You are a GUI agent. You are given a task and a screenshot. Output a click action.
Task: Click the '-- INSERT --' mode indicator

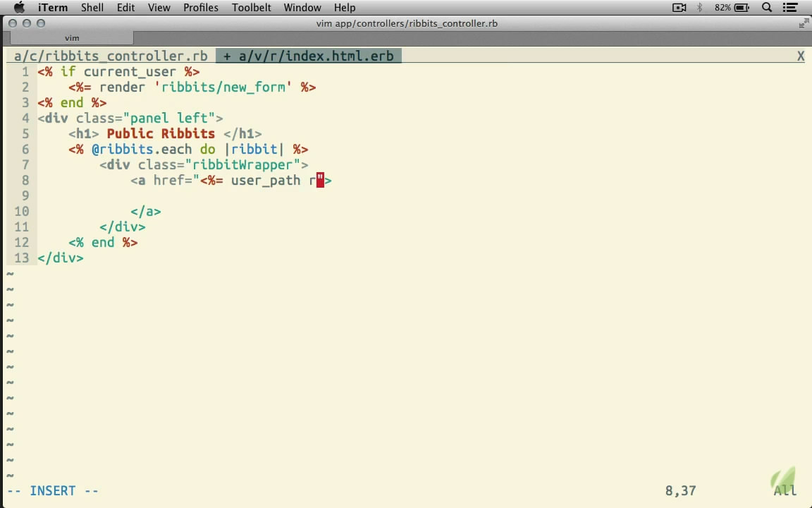53,490
